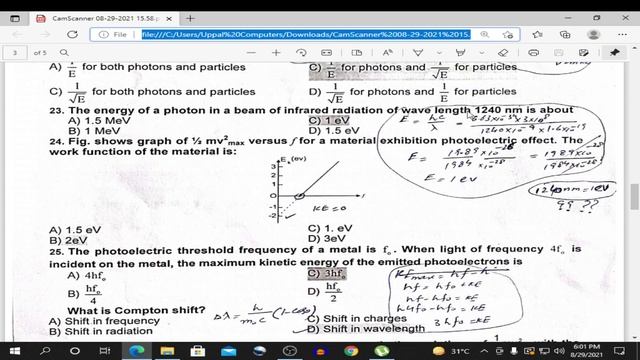Open the Favorites list
The height and width of the screenshot is (360, 640).
(538, 35)
